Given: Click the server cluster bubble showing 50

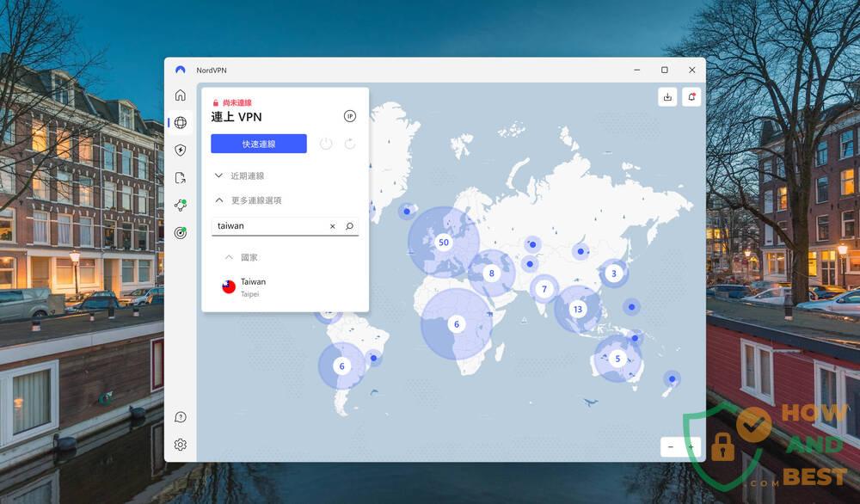Looking at the screenshot, I should (443, 242).
